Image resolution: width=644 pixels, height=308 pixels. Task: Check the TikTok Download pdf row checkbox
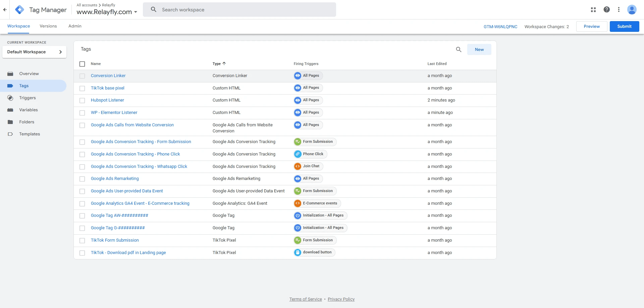(x=82, y=253)
